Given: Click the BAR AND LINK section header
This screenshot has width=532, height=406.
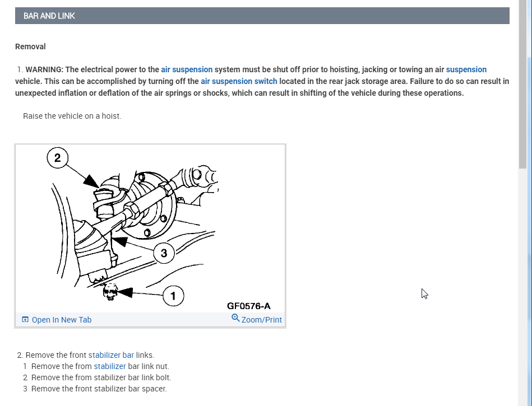Looking at the screenshot, I should click(x=262, y=16).
